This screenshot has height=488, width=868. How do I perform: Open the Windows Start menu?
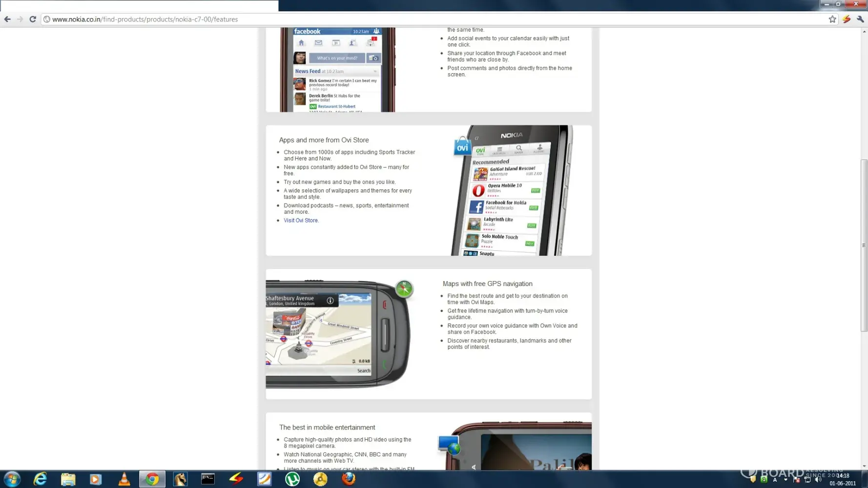click(12, 479)
